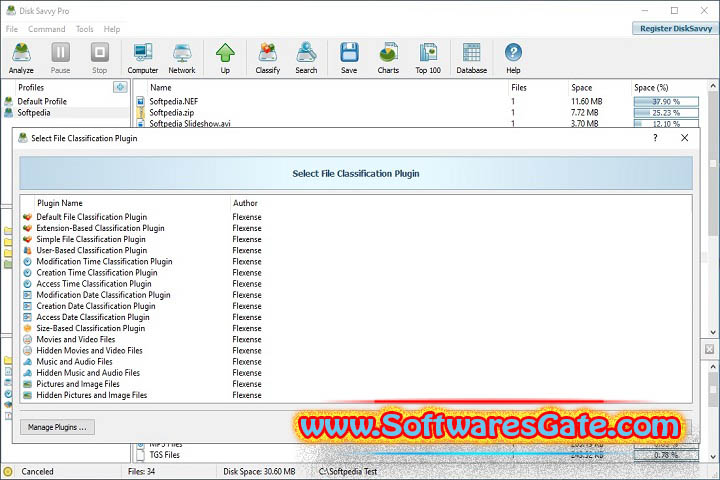Click the 11.60 MB space value

click(586, 101)
